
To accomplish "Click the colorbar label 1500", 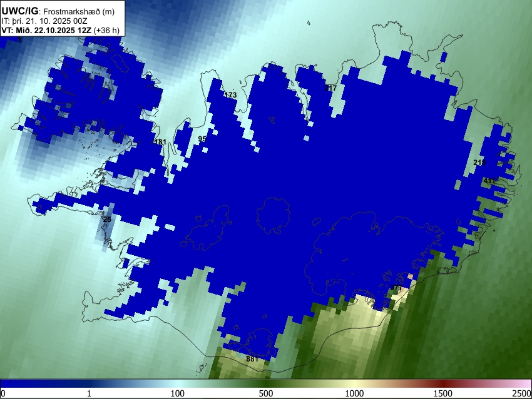I will click(443, 393).
